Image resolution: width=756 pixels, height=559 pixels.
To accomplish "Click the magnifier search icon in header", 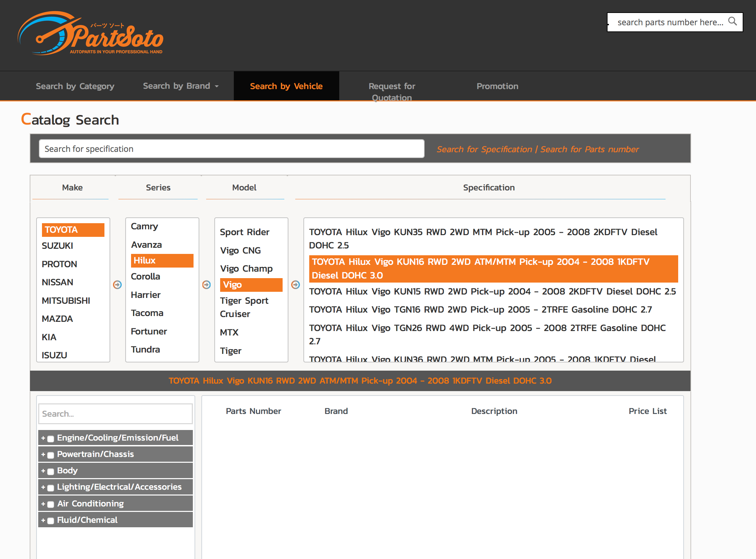I will 732,21.
